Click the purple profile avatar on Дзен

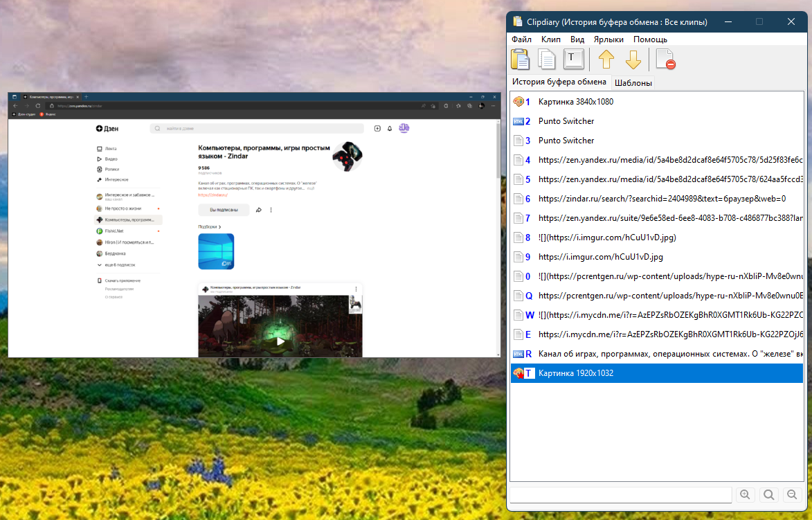[x=404, y=128]
